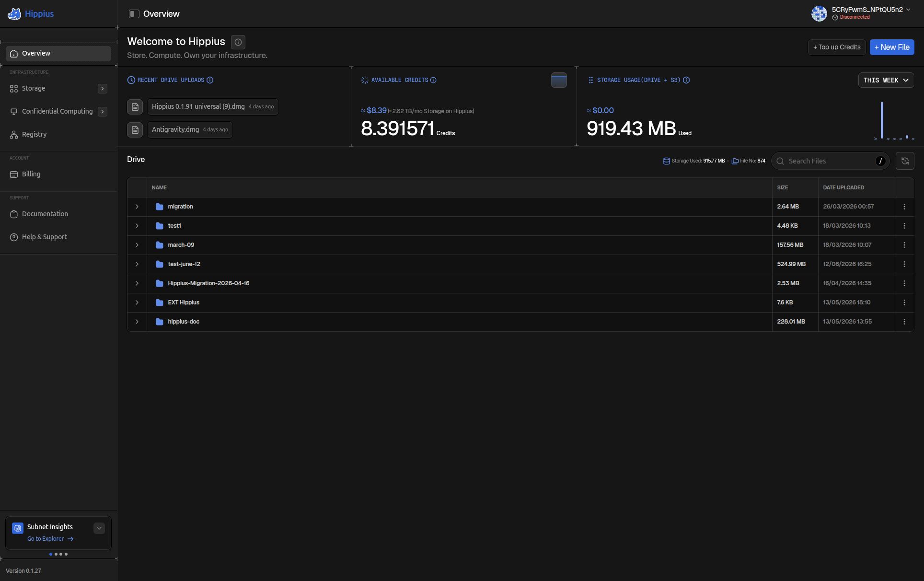
Task: Toggle the sidebar panel icon beside Overview
Action: click(x=134, y=14)
